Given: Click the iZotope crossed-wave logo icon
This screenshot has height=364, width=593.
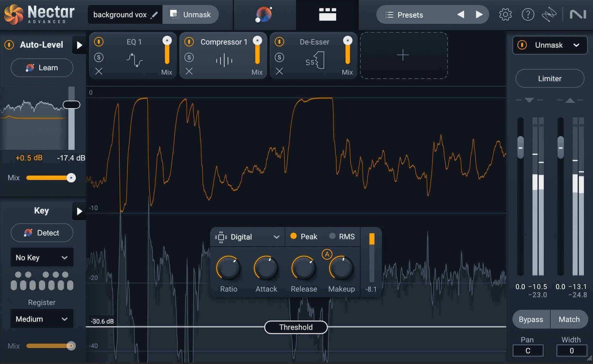Looking at the screenshot, I should click(549, 14).
